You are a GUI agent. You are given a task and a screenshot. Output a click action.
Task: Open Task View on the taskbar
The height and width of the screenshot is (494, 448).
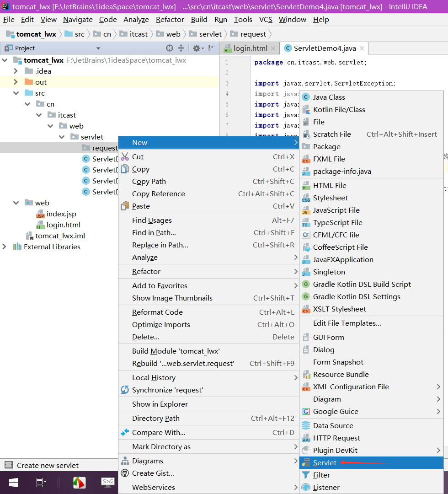(x=41, y=483)
